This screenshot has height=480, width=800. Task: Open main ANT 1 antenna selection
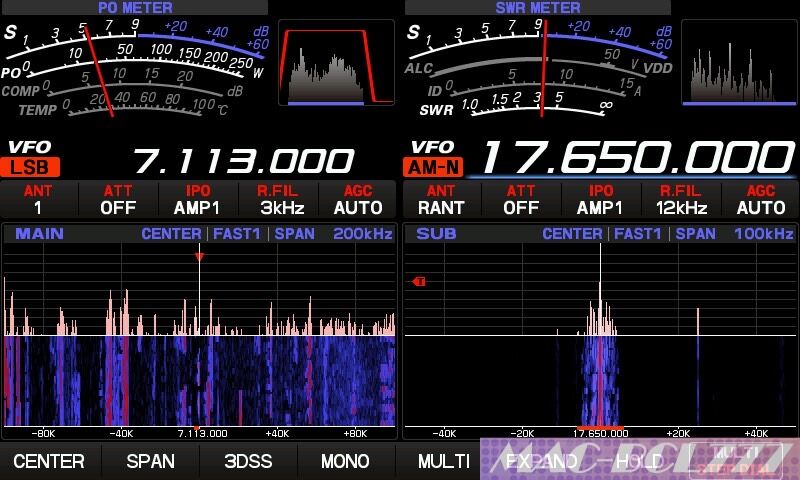click(x=38, y=200)
